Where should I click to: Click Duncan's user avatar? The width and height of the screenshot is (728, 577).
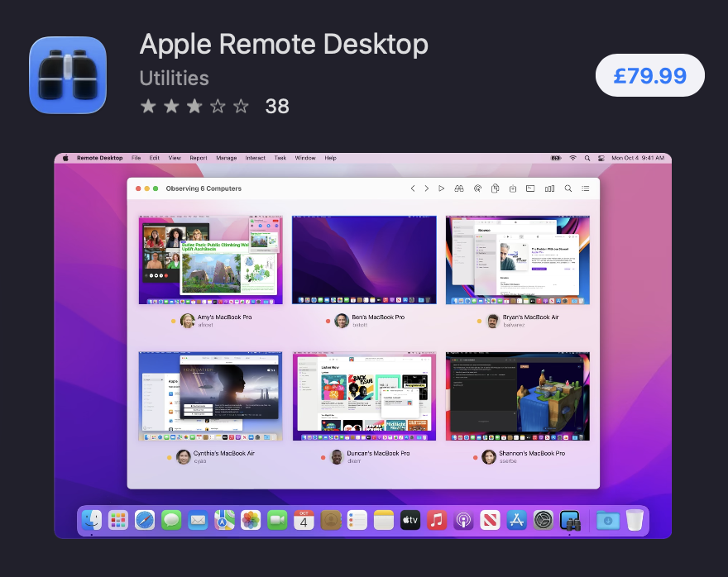[337, 457]
